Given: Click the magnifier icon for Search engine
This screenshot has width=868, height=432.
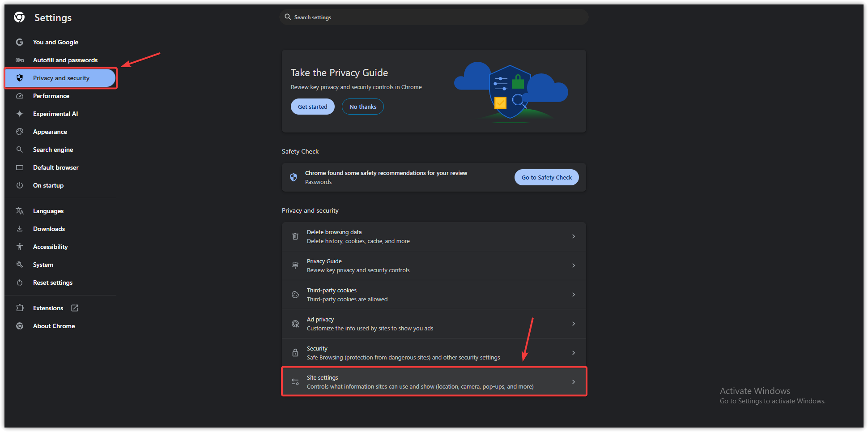Looking at the screenshot, I should [20, 150].
